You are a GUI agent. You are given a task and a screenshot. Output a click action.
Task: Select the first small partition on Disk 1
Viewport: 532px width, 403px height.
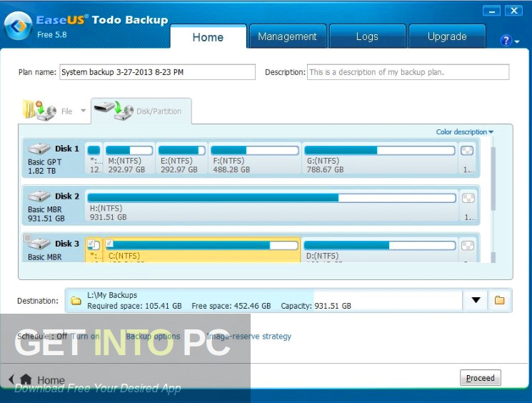94,158
